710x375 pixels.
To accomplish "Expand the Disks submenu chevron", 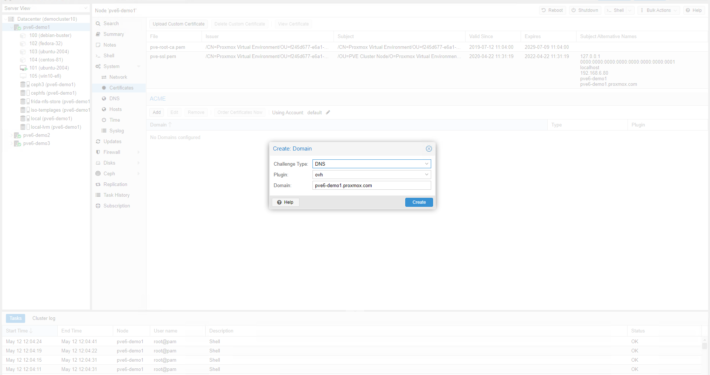I will (x=139, y=163).
